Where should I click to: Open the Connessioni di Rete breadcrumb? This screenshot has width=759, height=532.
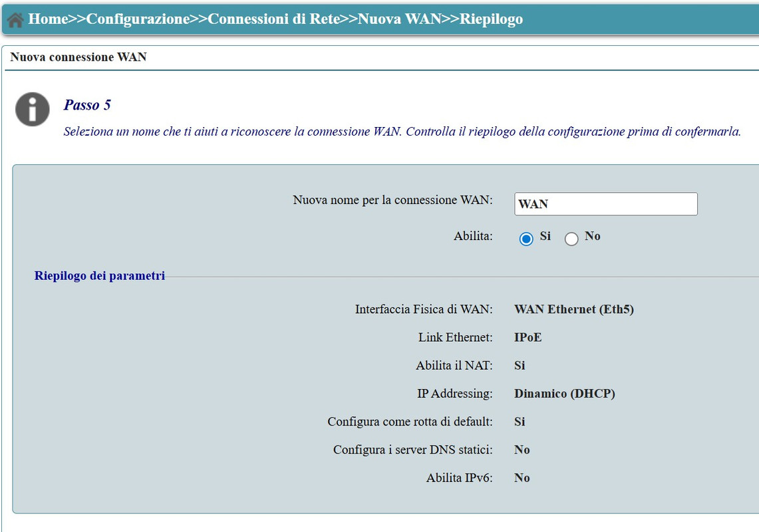pyautogui.click(x=273, y=19)
